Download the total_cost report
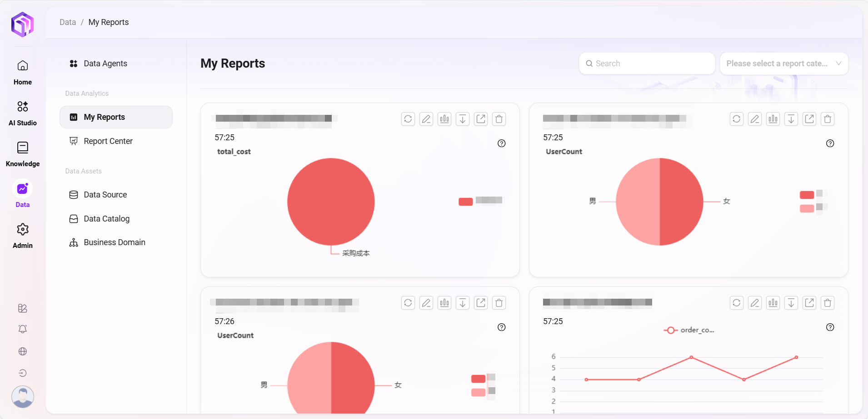868x419 pixels. 462,119
